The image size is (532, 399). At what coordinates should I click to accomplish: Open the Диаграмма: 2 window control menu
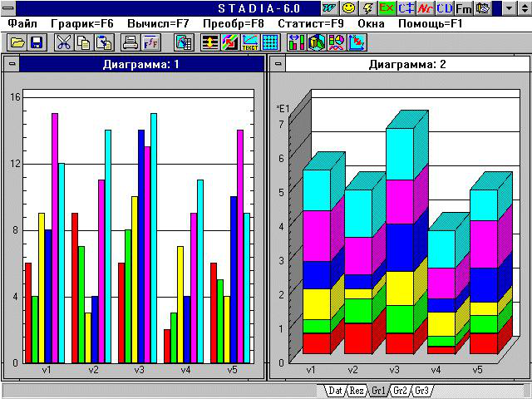278,64
